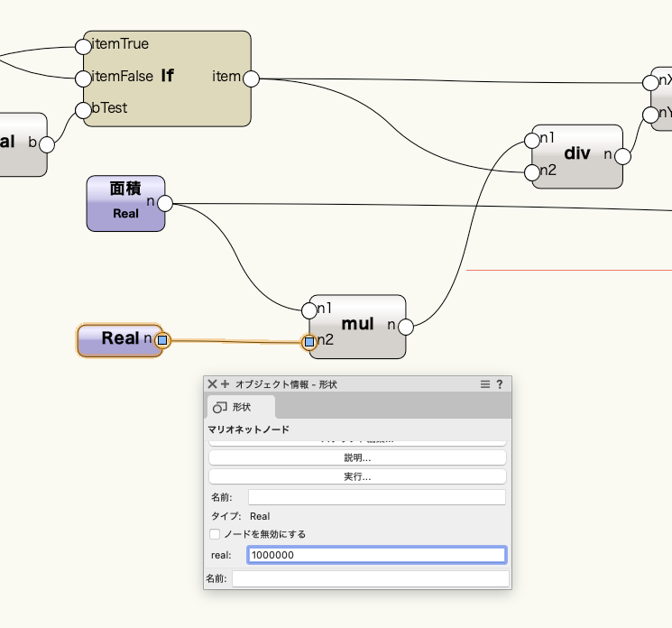Click the div node's output port n
Image resolution: width=672 pixels, height=628 pixels.
click(x=621, y=156)
